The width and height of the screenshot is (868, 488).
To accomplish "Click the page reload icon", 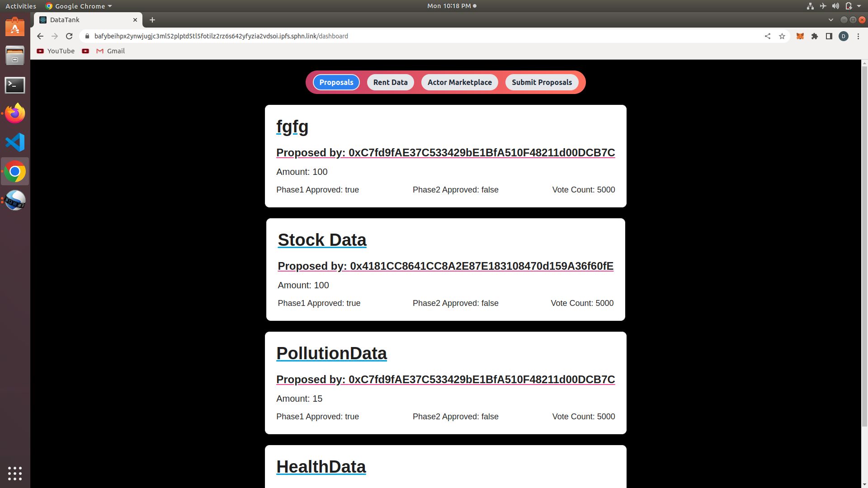I will 69,36.
